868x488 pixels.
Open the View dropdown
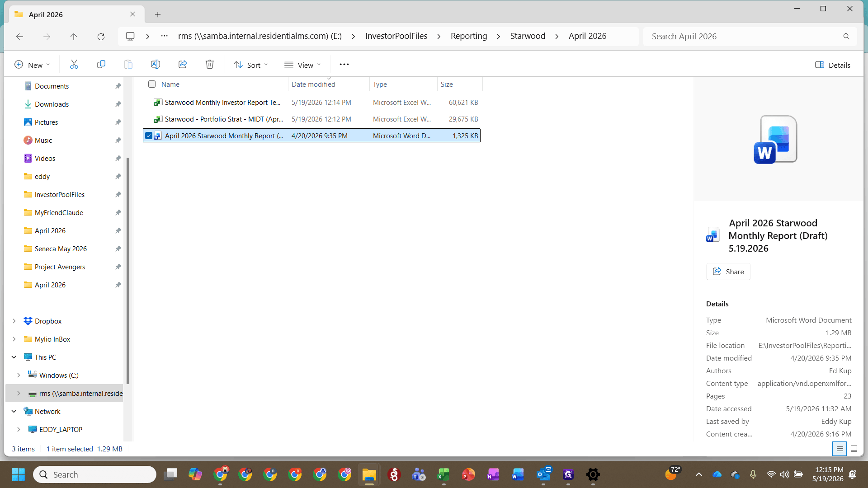tap(302, 65)
